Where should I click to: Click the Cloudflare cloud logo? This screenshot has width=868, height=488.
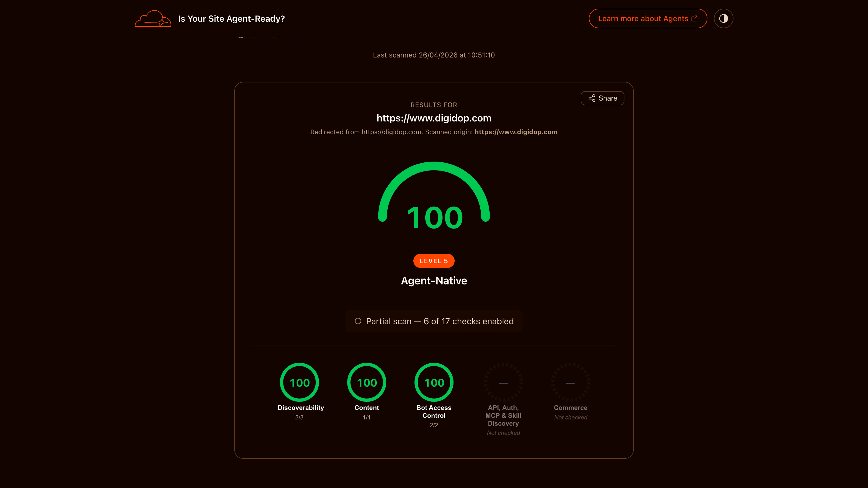click(153, 18)
